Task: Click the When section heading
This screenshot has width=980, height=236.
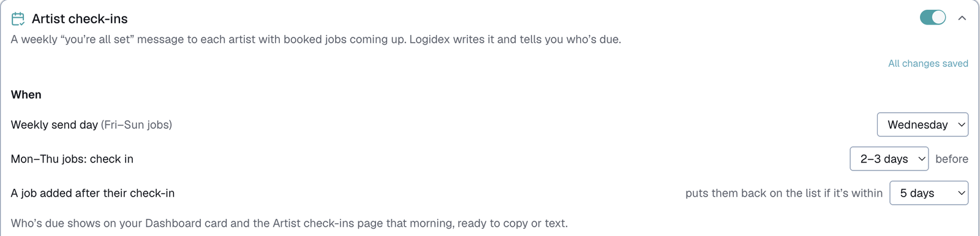Action: point(26,94)
